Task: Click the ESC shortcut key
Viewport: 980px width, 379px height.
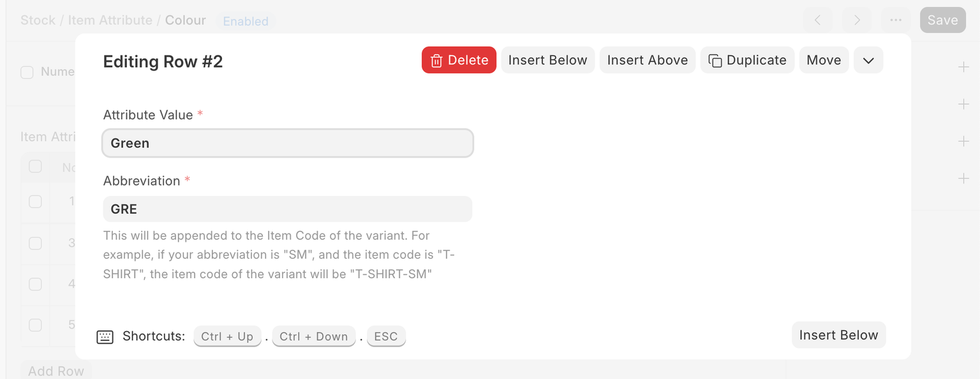Action: (x=386, y=337)
